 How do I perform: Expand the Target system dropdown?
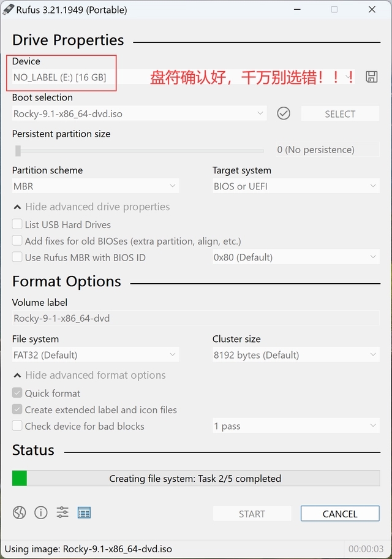click(295, 186)
